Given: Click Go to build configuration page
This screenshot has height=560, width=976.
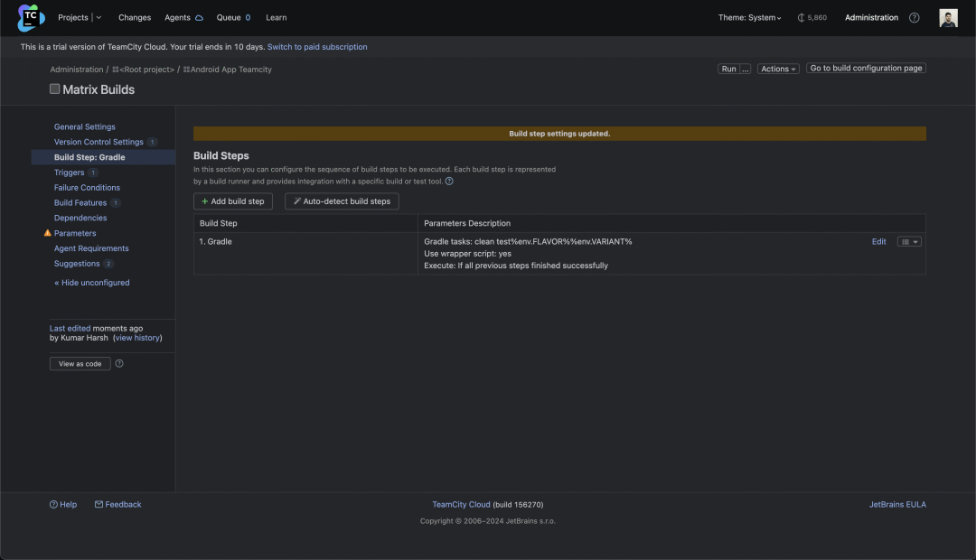Looking at the screenshot, I should (x=866, y=68).
